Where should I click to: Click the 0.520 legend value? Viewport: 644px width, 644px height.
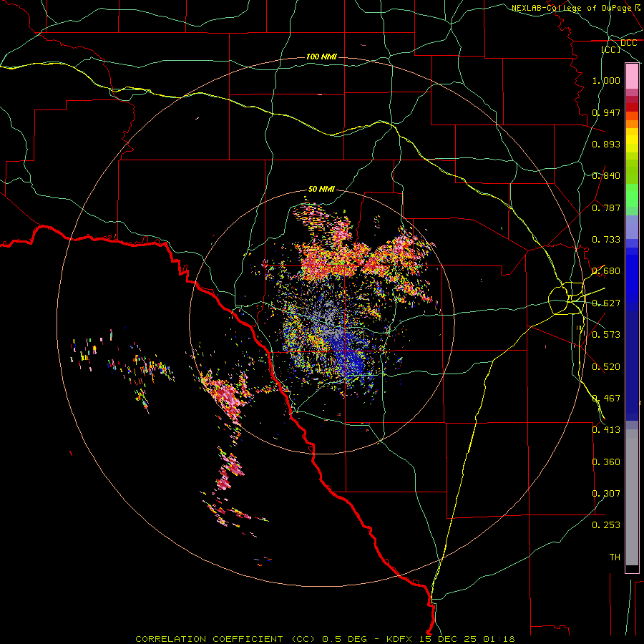tap(606, 367)
